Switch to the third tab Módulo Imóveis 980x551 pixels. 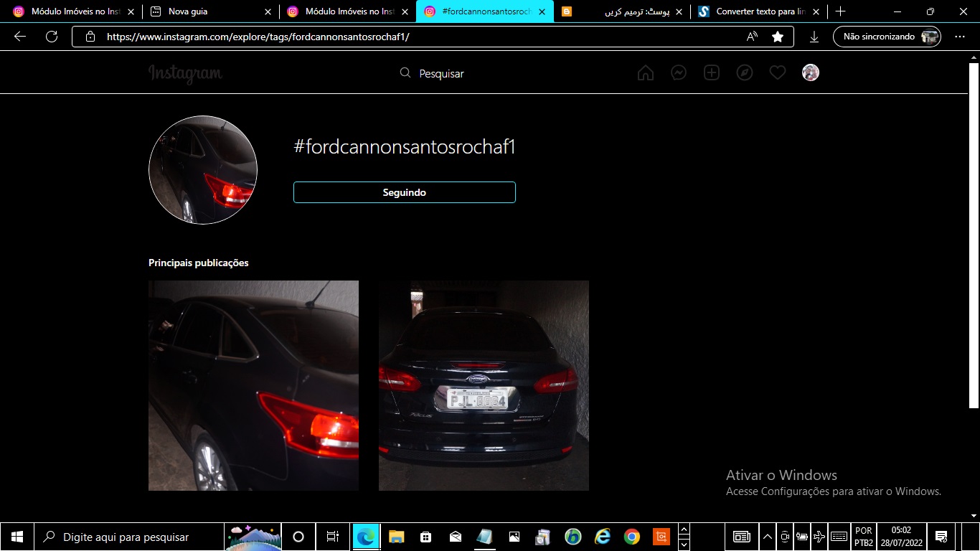pos(348,11)
